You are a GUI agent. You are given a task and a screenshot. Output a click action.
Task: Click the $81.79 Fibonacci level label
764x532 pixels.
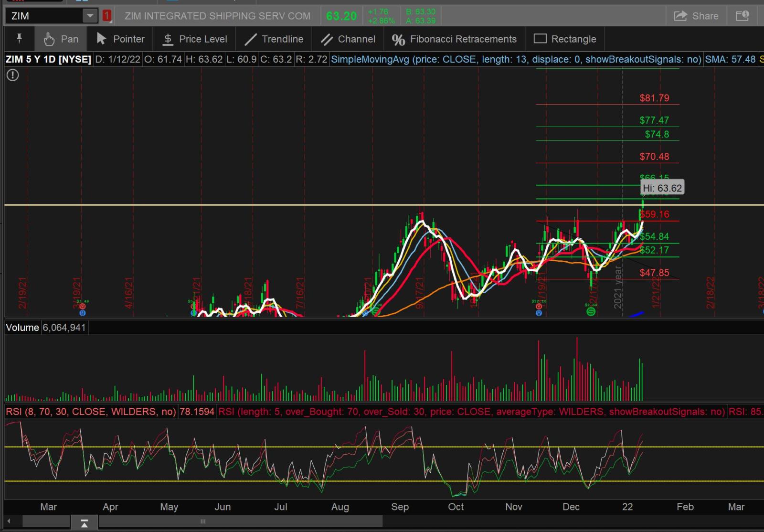[654, 98]
